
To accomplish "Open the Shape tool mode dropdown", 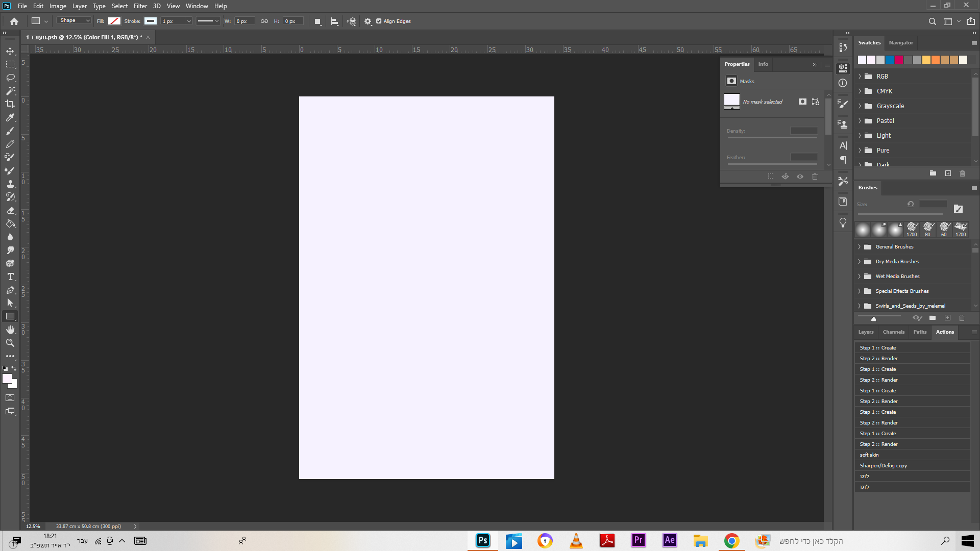I will [x=75, y=21].
